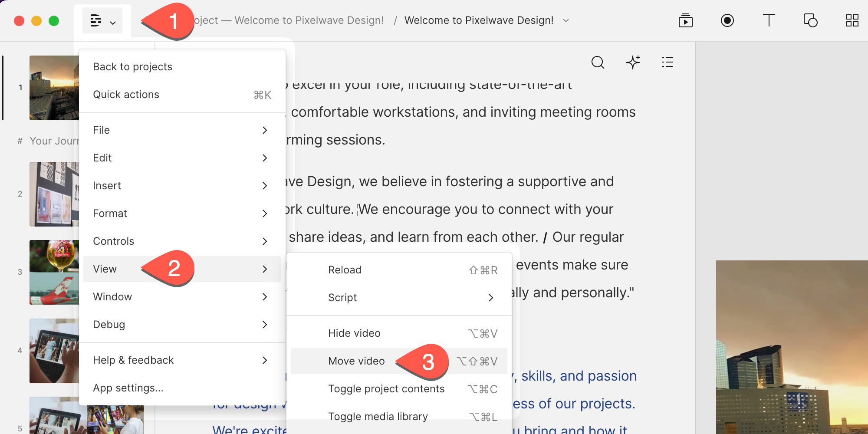The image size is (868, 434).
Task: Toggle Hide video option
Action: pos(399,333)
